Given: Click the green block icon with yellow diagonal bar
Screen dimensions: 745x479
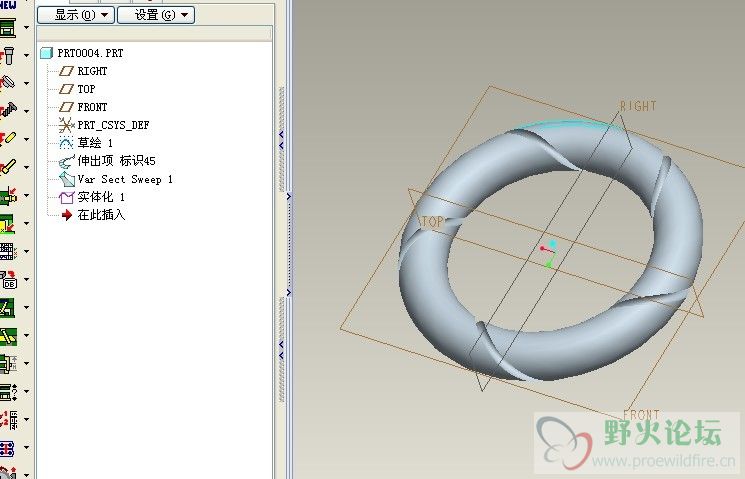Looking at the screenshot, I should pyautogui.click(x=8, y=335).
